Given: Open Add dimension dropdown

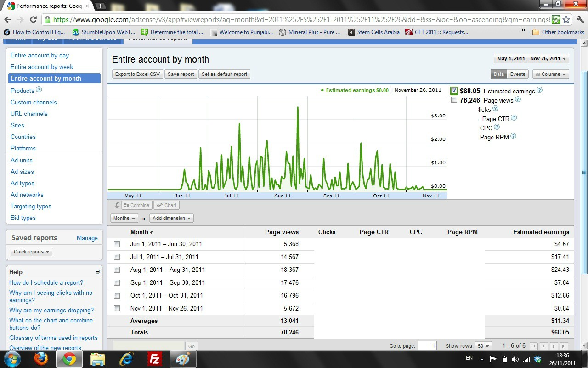Looking at the screenshot, I should [x=171, y=218].
